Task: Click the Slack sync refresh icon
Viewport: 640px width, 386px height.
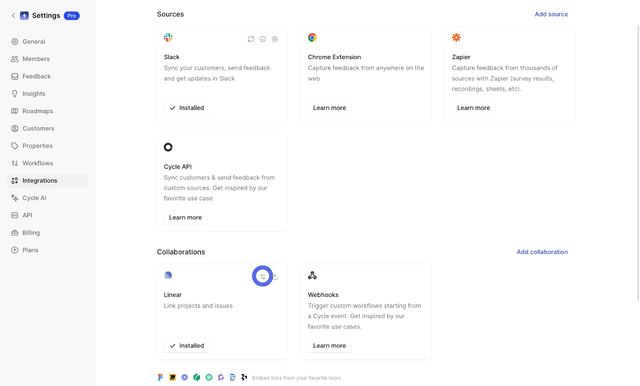Action: pos(251,39)
